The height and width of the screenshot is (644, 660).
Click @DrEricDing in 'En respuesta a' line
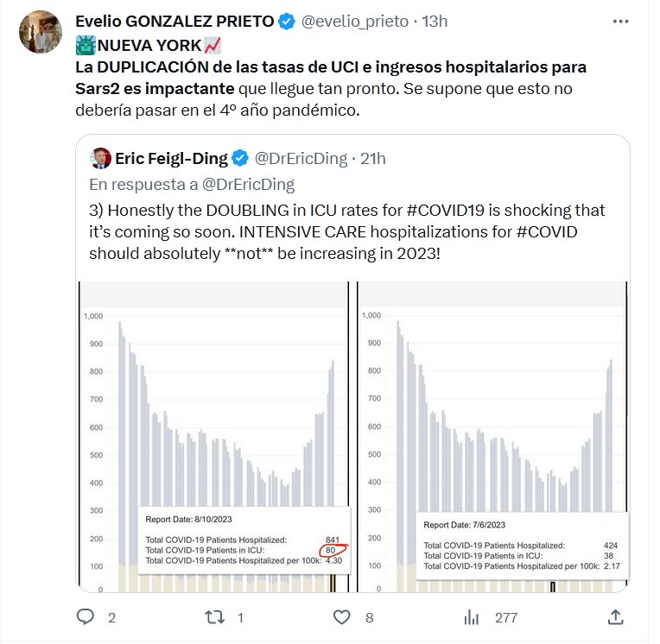(250, 184)
